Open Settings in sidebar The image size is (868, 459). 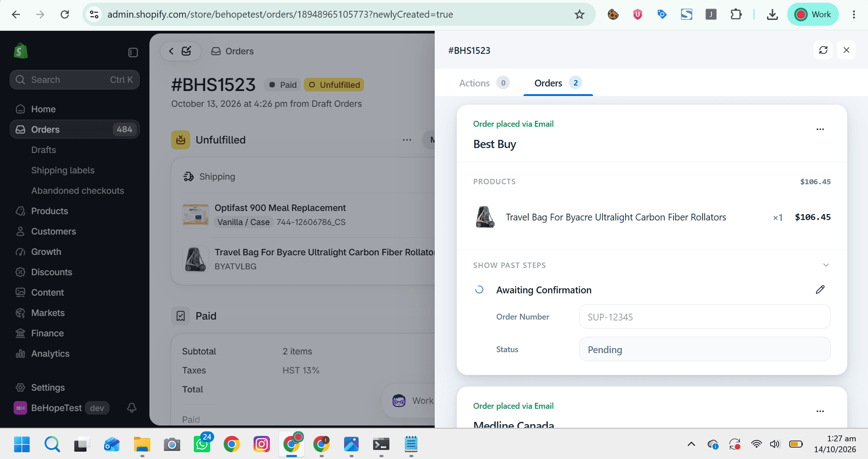48,387
